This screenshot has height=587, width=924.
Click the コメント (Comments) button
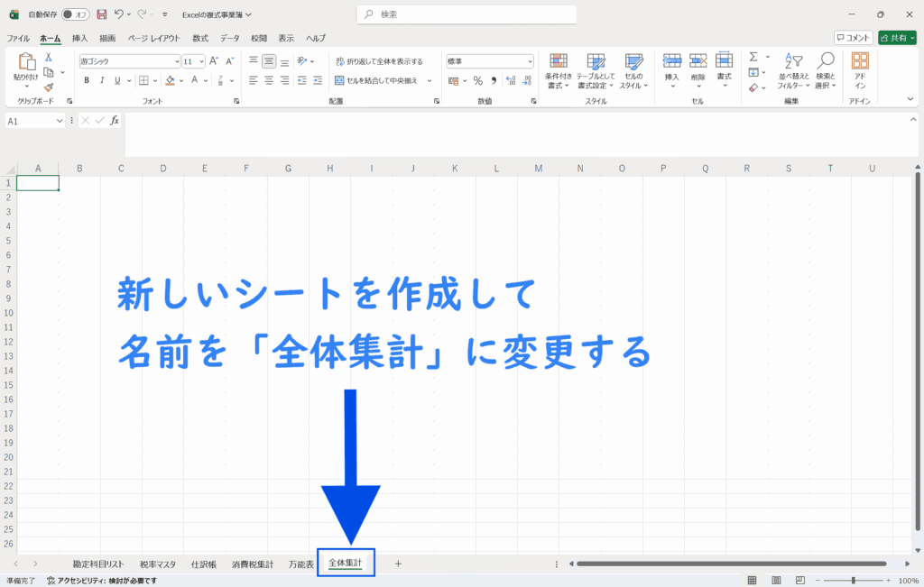click(854, 38)
